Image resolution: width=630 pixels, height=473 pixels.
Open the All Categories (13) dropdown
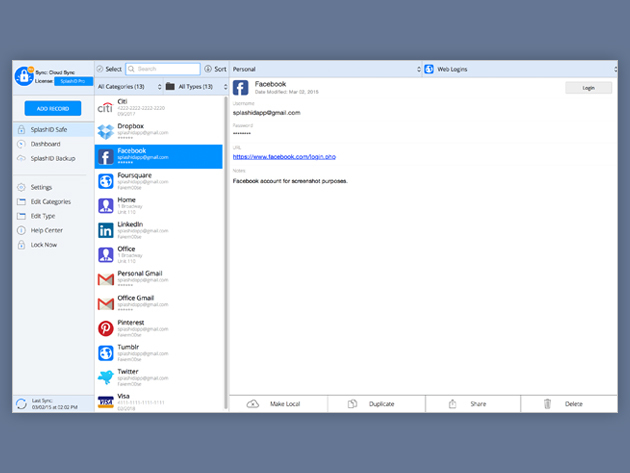tap(129, 87)
